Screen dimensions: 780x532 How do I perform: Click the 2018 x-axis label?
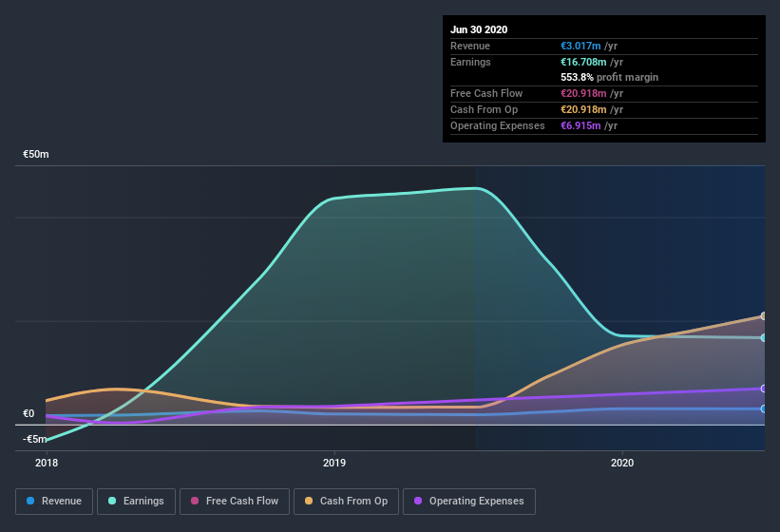47,463
